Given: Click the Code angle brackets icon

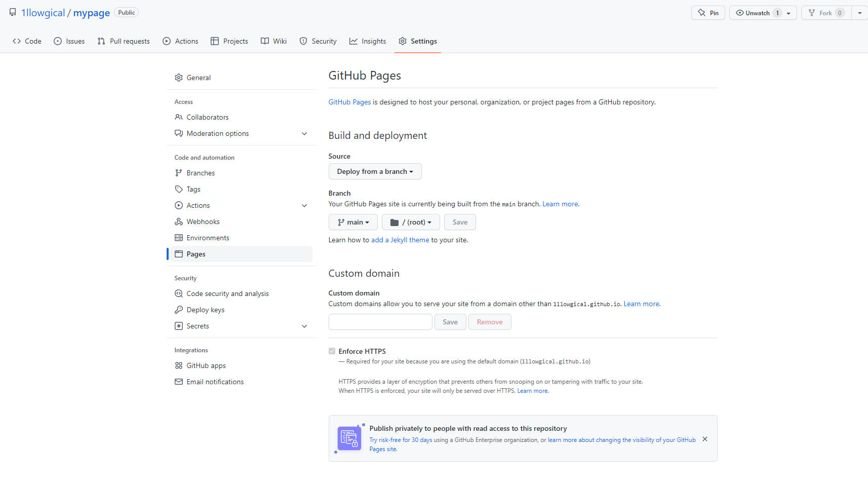Looking at the screenshot, I should (x=17, y=41).
